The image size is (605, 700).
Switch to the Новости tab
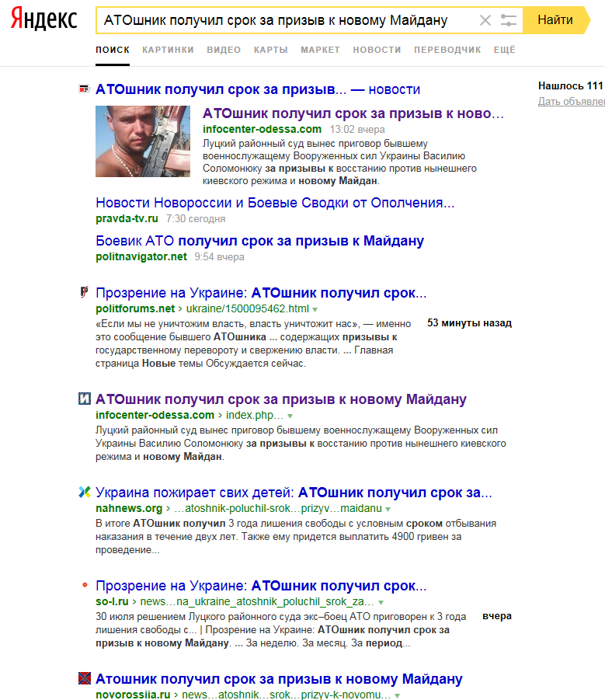377,50
